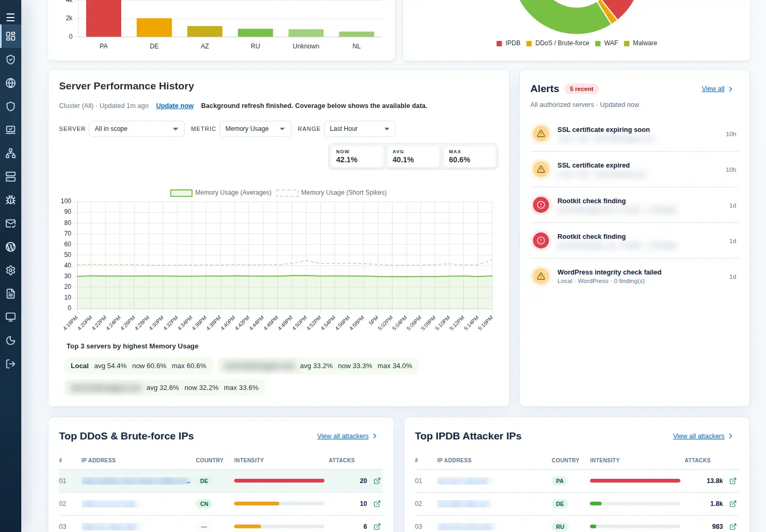Click the warning icon for SSL certificate expired

coord(541,169)
